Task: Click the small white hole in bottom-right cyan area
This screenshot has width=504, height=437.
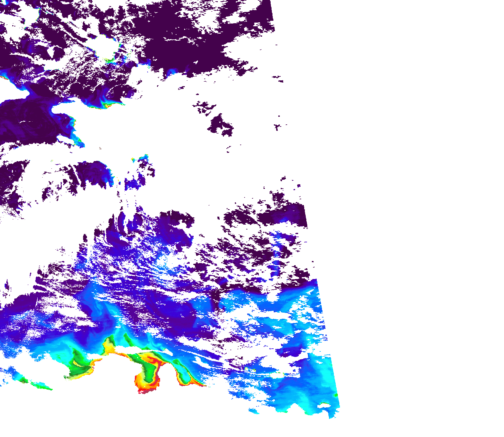Action: click(x=324, y=406)
